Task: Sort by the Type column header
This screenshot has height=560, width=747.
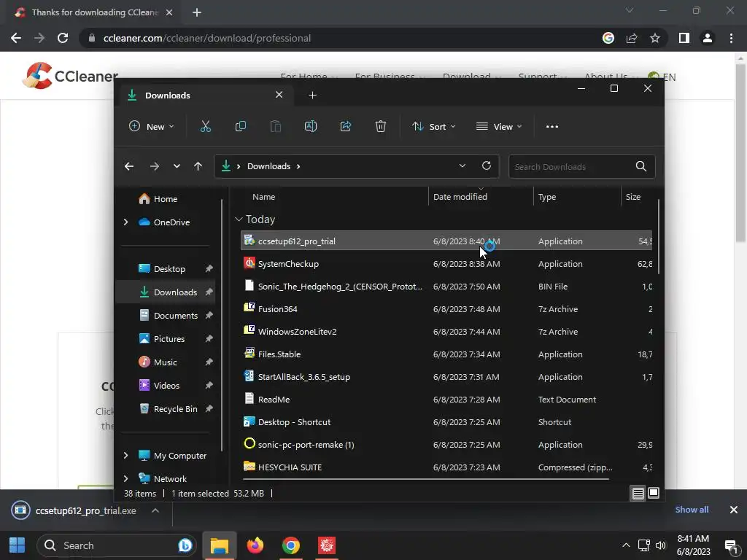Action: click(x=577, y=196)
